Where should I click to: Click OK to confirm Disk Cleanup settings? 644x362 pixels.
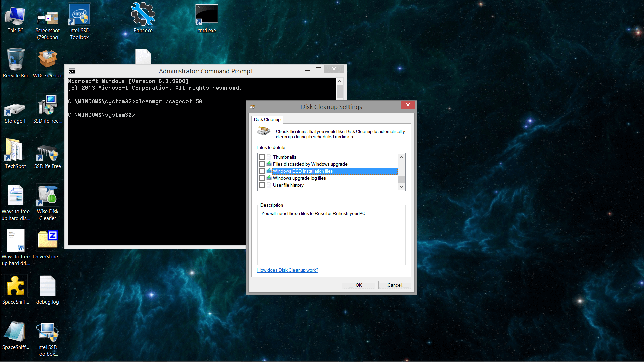click(x=358, y=285)
